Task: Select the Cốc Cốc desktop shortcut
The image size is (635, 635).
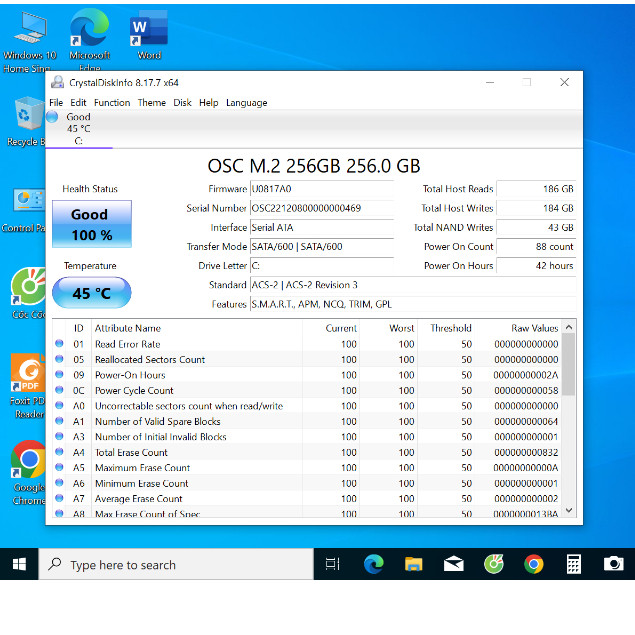Action: [x=28, y=293]
